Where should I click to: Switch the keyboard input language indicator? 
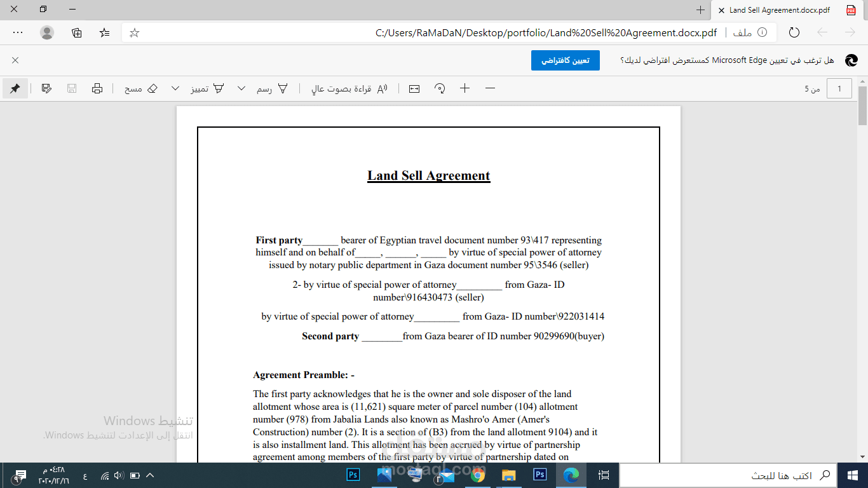pyautogui.click(x=85, y=475)
